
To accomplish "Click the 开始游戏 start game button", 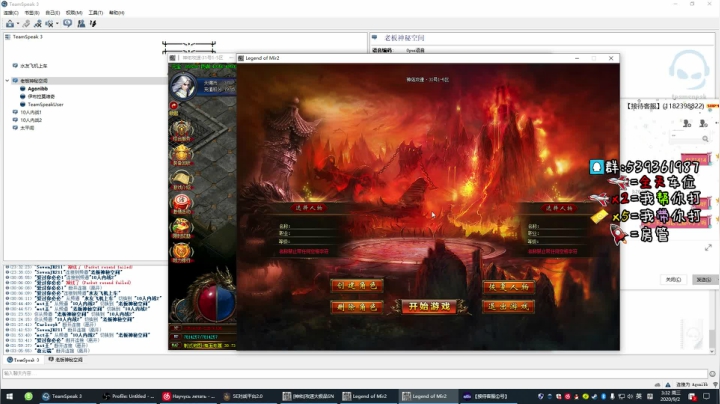I will click(x=429, y=306).
